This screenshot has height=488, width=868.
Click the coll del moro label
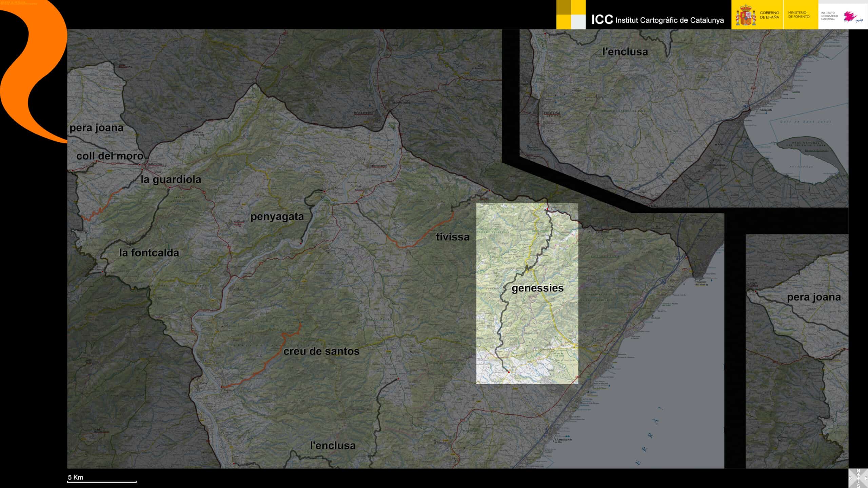pos(110,156)
